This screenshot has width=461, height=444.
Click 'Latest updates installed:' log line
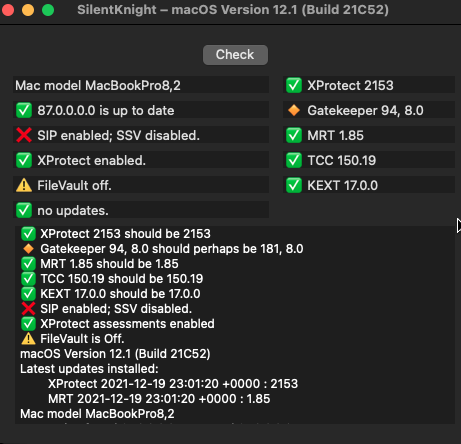pos(89,369)
